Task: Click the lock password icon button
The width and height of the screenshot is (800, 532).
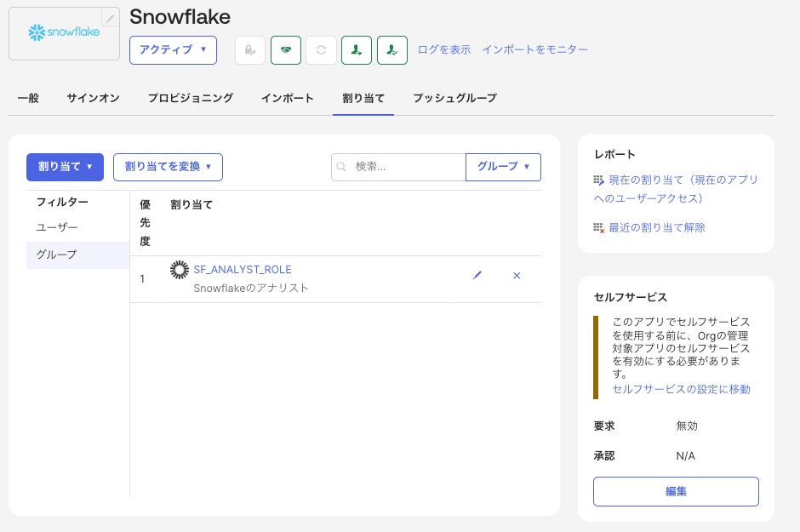Action: [250, 50]
